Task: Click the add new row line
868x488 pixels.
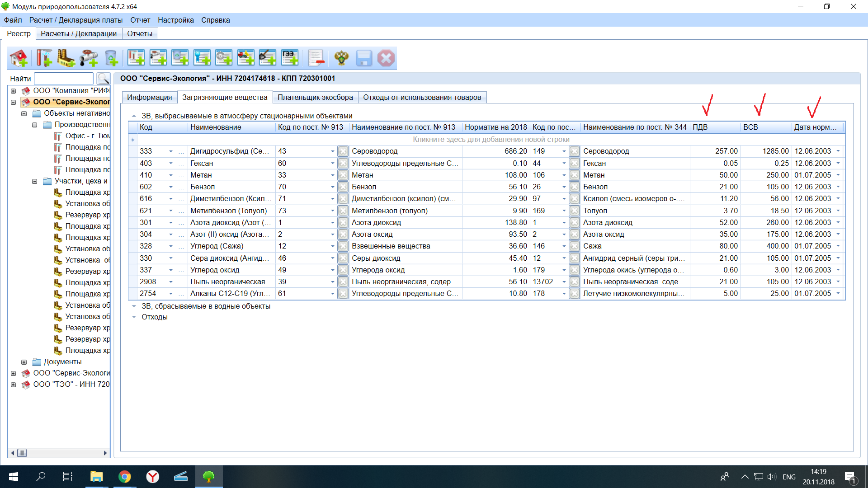Action: (491, 139)
